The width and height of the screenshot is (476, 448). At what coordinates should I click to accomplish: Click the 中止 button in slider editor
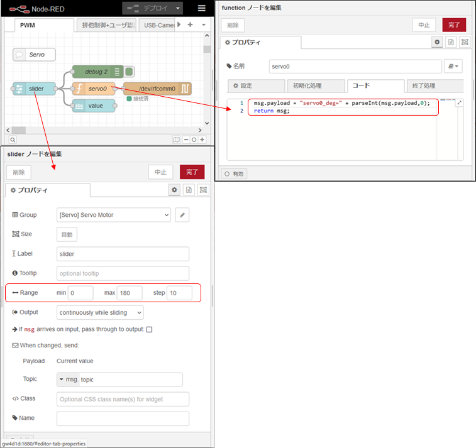(x=160, y=172)
